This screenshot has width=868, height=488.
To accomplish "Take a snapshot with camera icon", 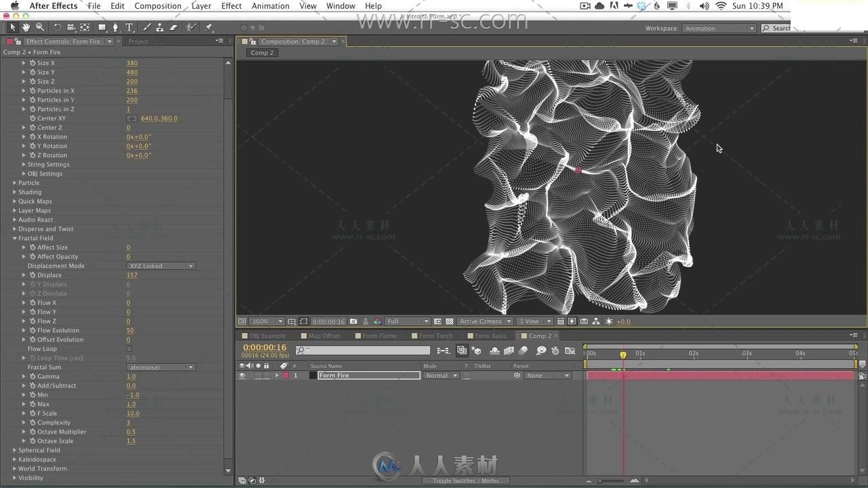I will (x=353, y=321).
